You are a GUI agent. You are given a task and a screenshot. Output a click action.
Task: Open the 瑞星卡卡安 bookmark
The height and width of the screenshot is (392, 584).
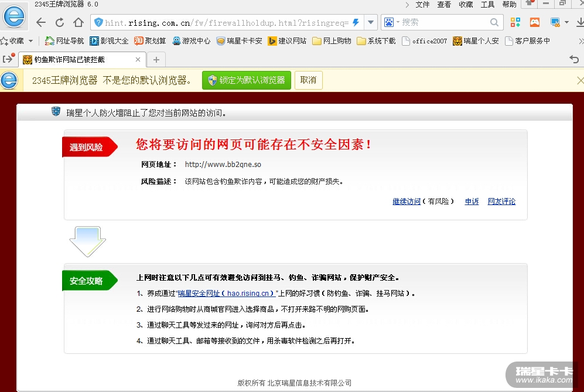coord(240,41)
